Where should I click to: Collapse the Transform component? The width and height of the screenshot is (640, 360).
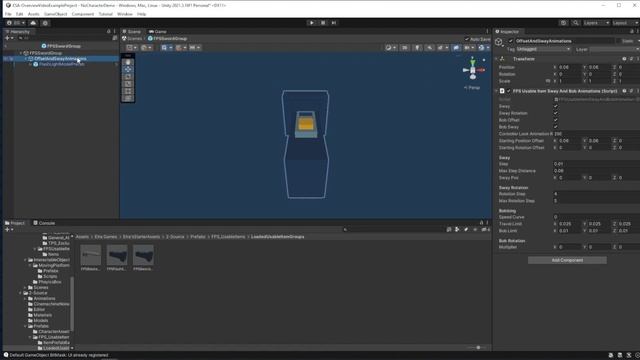tap(497, 59)
